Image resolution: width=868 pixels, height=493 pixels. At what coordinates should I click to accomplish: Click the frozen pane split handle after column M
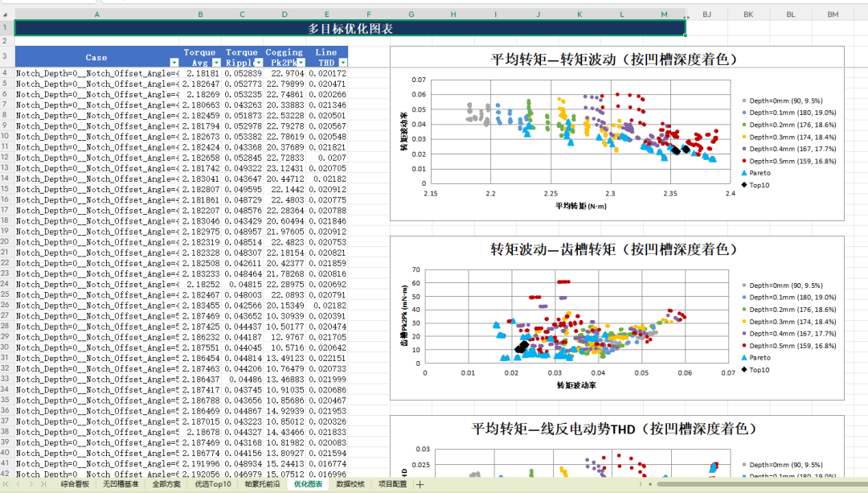pyautogui.click(x=686, y=17)
